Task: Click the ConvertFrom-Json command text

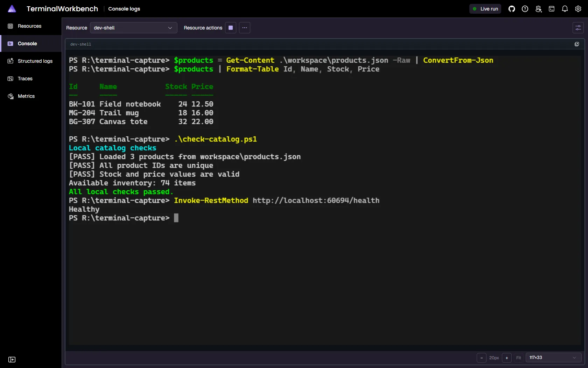Action: (458, 60)
